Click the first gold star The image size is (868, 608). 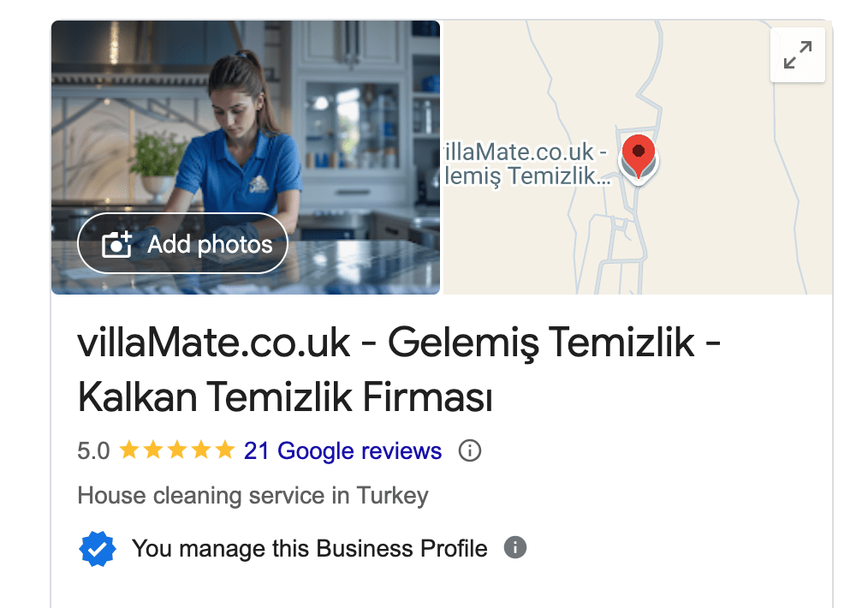pos(129,450)
